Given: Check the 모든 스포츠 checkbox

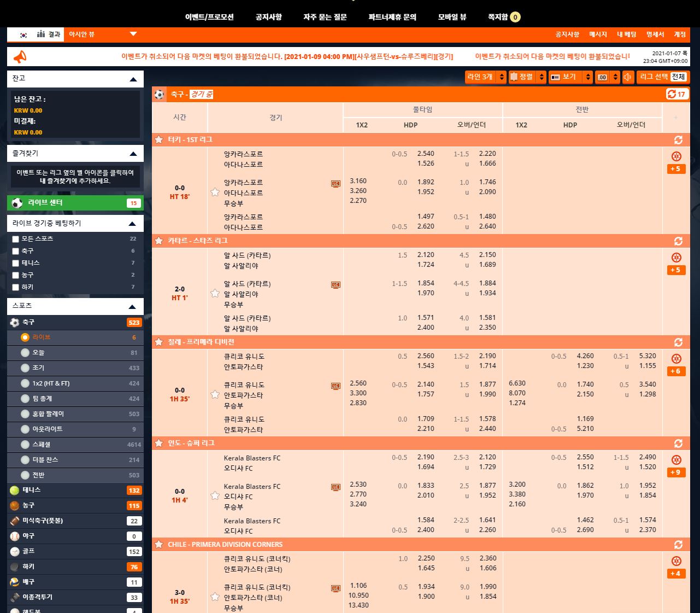Looking at the screenshot, I should click(x=16, y=239).
